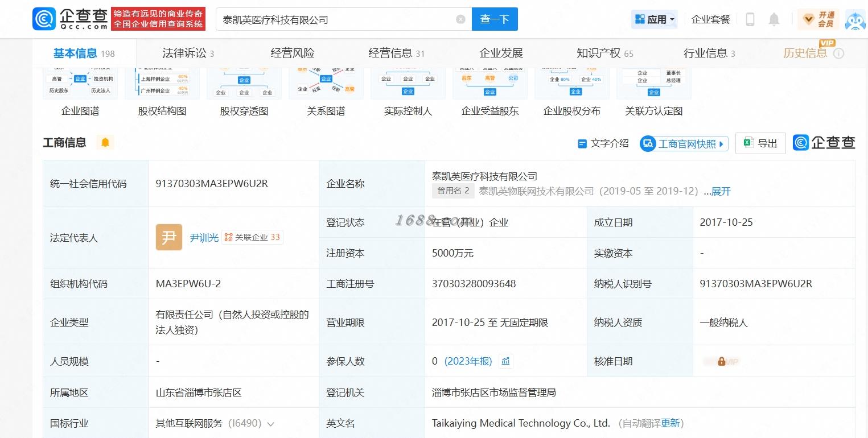
Task: Click the 淄博市张店区市场监督管理局 registration authority
Action: 494,392
